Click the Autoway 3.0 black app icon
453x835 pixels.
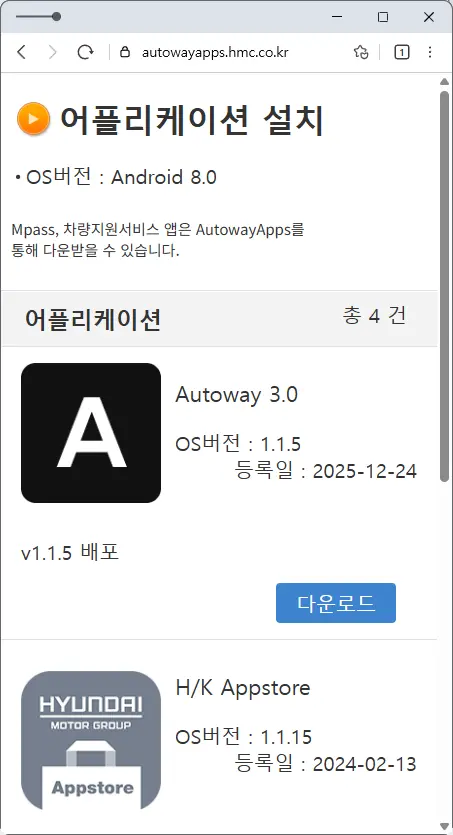click(x=91, y=433)
